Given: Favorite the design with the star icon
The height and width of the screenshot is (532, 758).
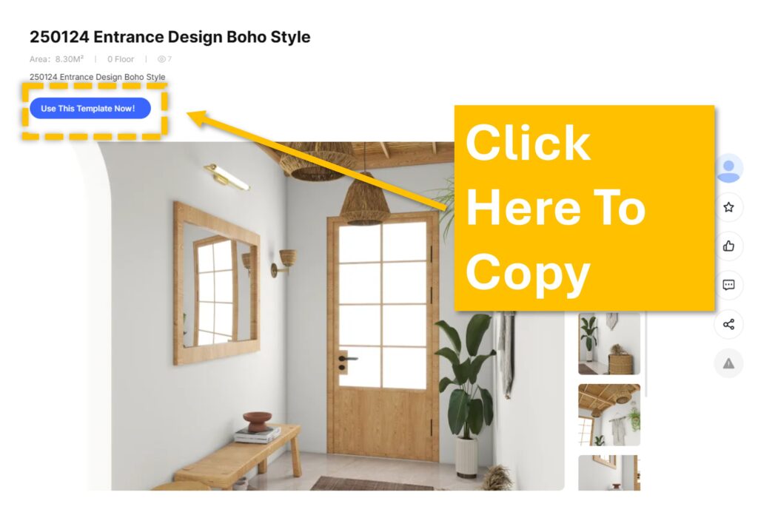Looking at the screenshot, I should 728,207.
